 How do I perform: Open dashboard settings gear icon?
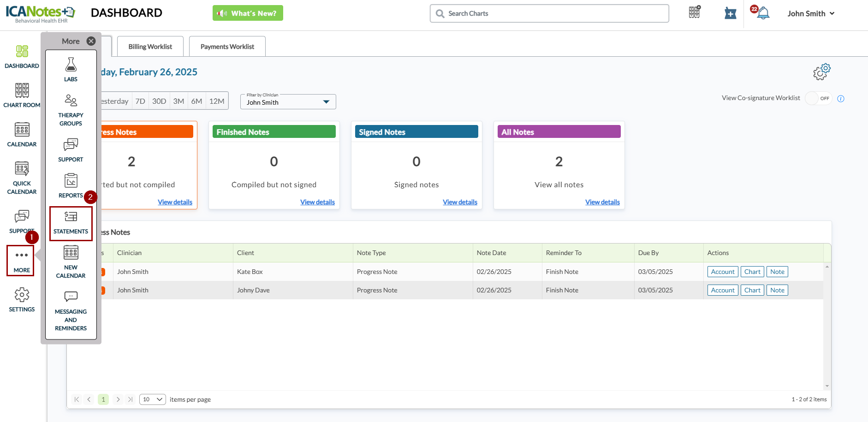pyautogui.click(x=821, y=72)
